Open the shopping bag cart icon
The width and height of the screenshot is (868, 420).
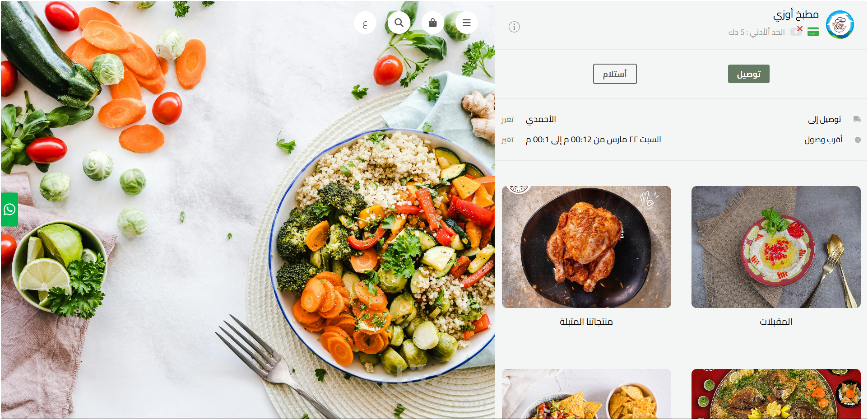click(432, 23)
